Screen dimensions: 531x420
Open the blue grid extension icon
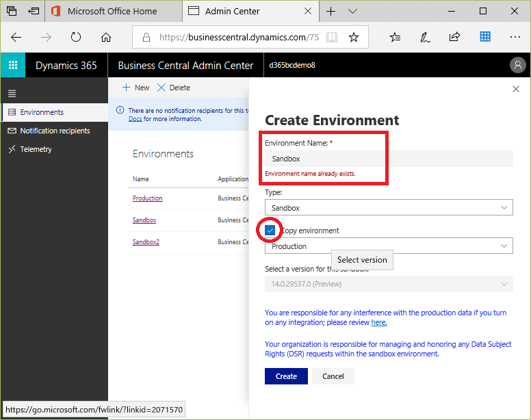point(485,36)
